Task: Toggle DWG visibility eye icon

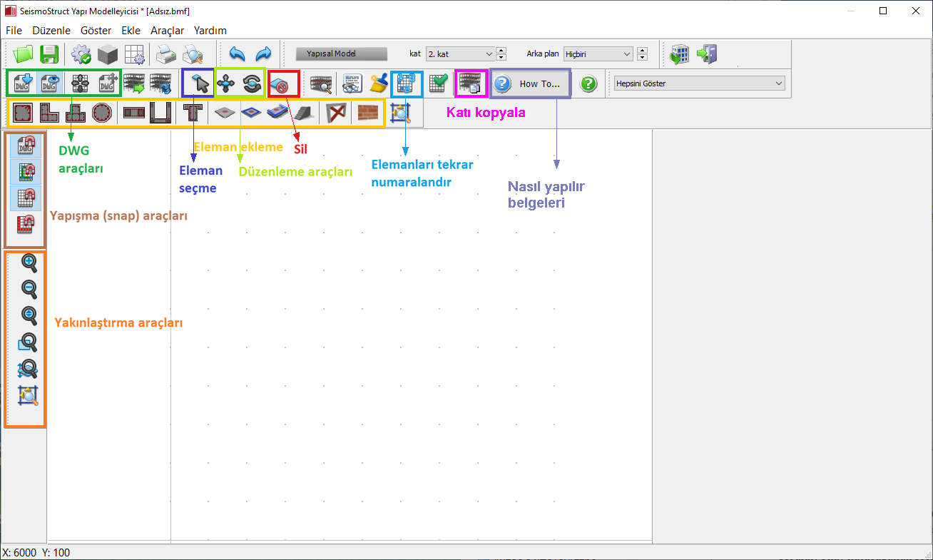Action: [49, 84]
